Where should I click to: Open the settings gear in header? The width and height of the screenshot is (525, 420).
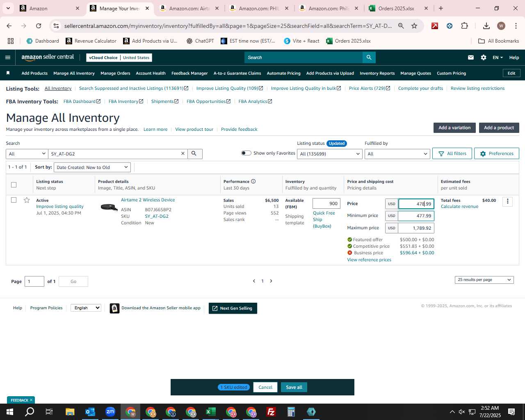484,57
